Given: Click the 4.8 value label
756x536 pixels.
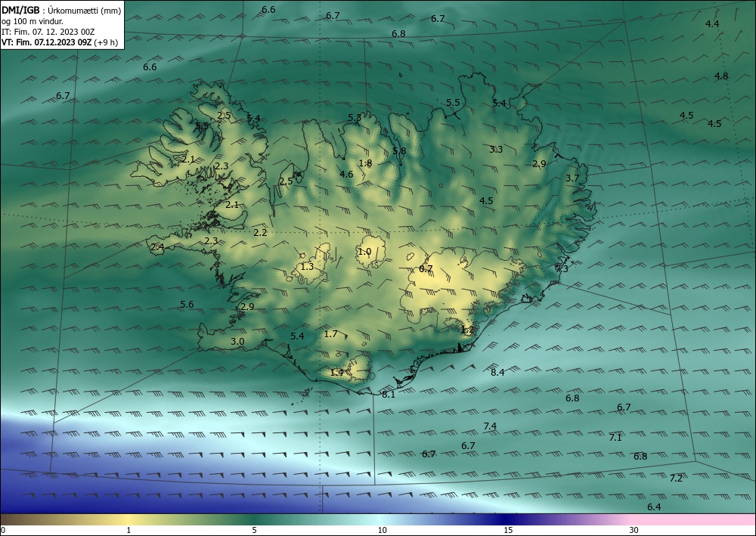Looking at the screenshot, I should [x=721, y=76].
